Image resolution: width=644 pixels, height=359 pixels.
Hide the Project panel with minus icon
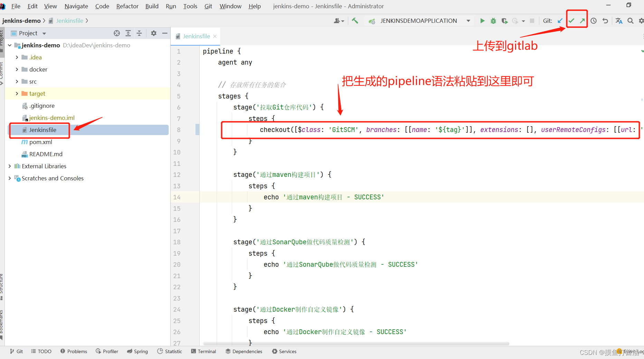[165, 33]
